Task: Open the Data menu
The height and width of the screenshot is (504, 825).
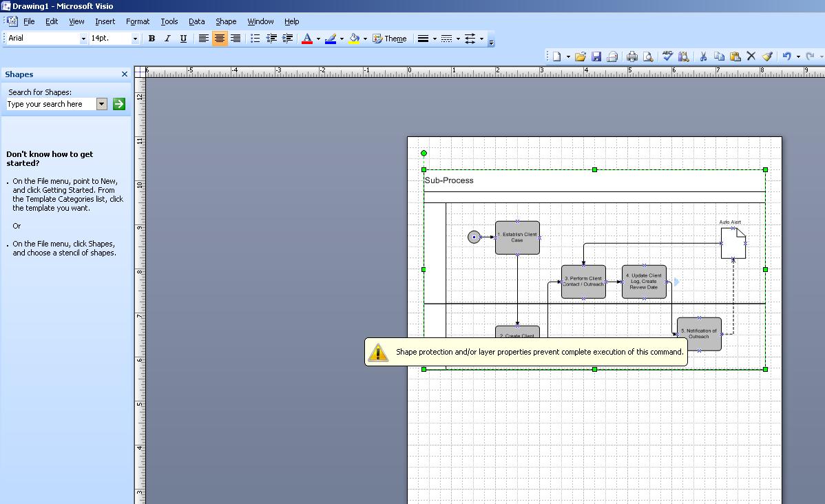Action: (x=196, y=21)
